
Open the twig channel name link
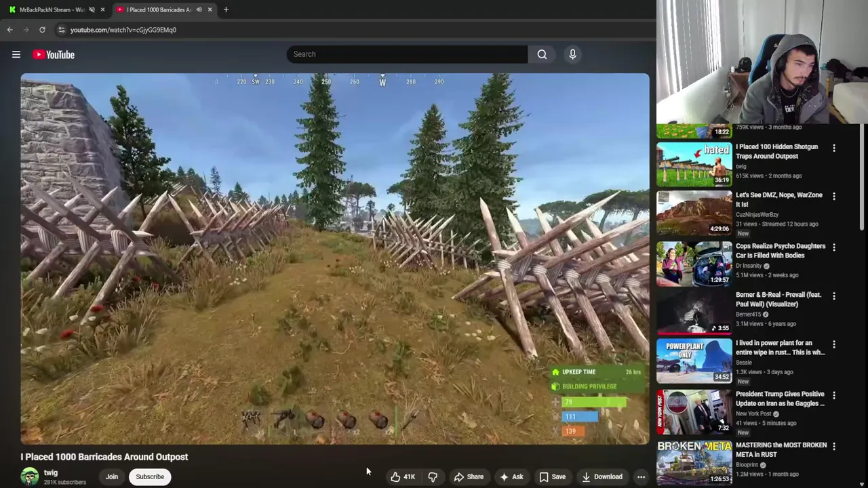pos(51,472)
